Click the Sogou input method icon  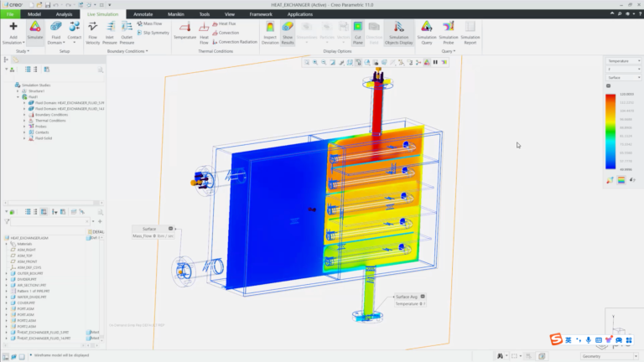coord(556,339)
